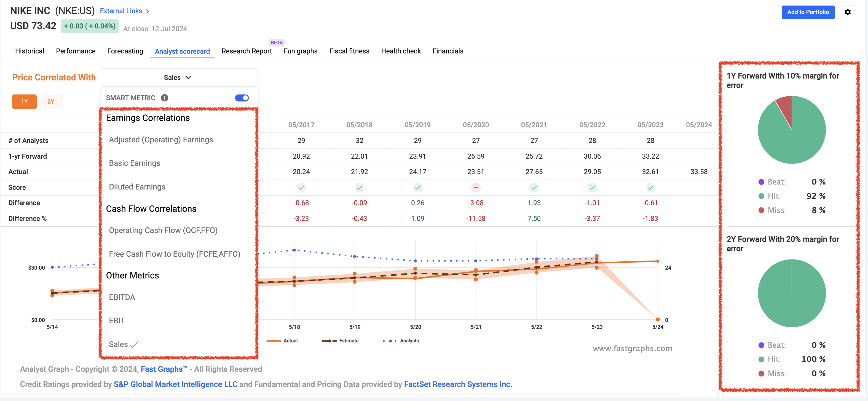The width and height of the screenshot is (868, 401).
Task: Expand External Links chevron
Action: point(148,11)
